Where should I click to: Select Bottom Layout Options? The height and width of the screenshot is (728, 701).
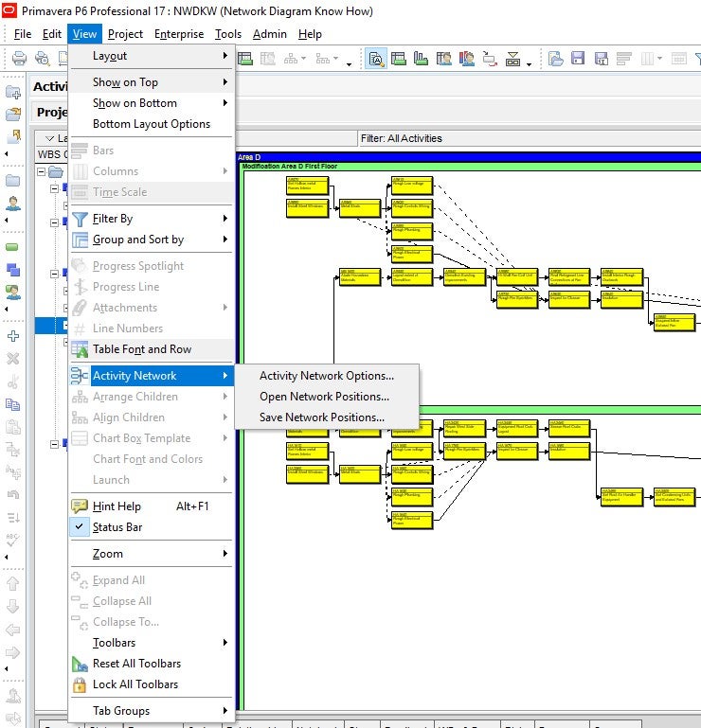pyautogui.click(x=152, y=124)
